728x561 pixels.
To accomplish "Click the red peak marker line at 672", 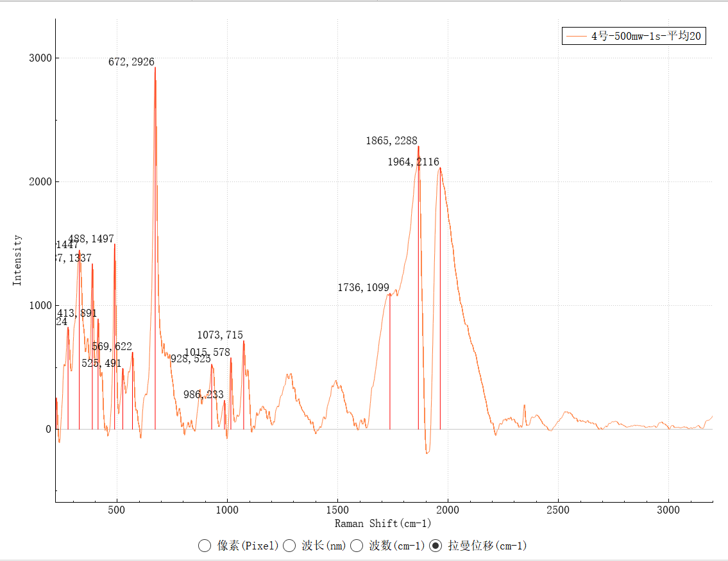I will [155, 248].
